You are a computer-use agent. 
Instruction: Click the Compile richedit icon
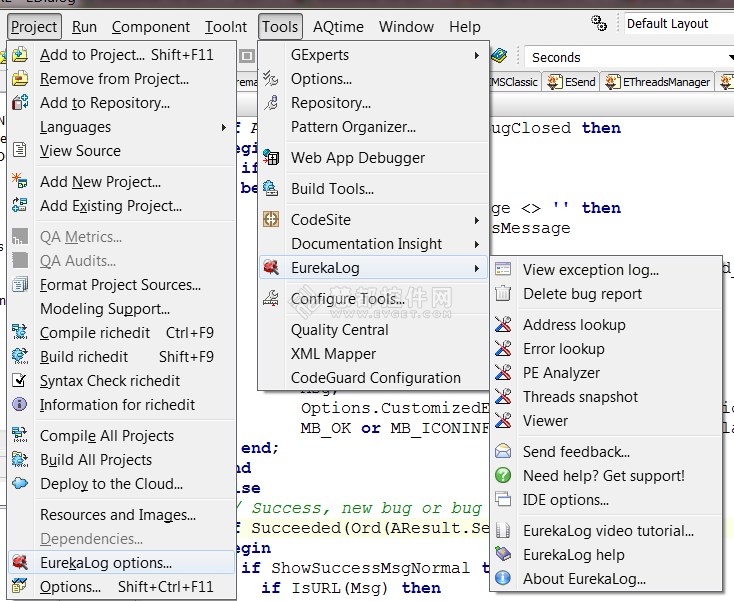pyautogui.click(x=20, y=332)
